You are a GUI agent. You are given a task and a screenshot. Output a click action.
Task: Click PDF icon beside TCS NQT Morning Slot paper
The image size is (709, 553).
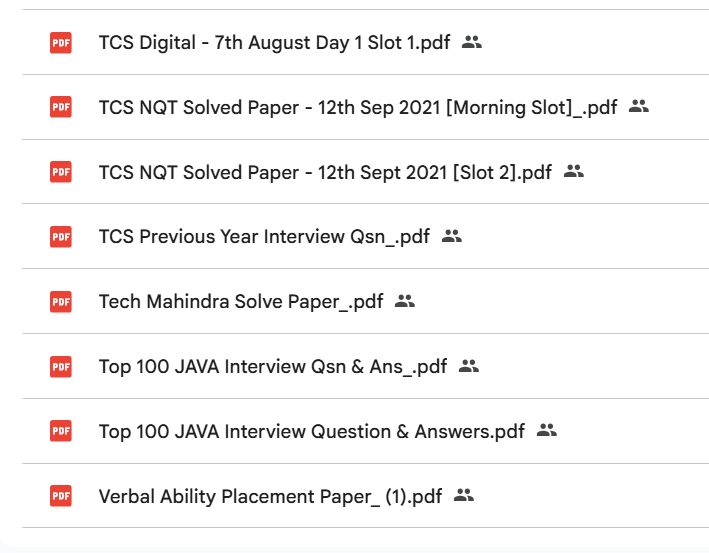(x=61, y=107)
